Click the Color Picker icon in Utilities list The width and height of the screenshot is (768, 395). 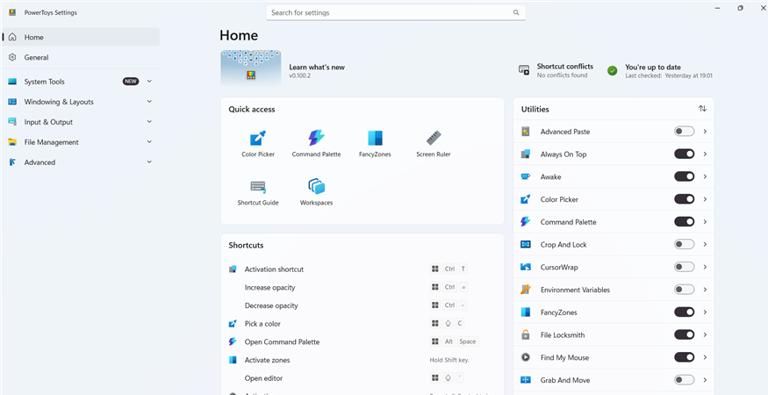tap(526, 199)
